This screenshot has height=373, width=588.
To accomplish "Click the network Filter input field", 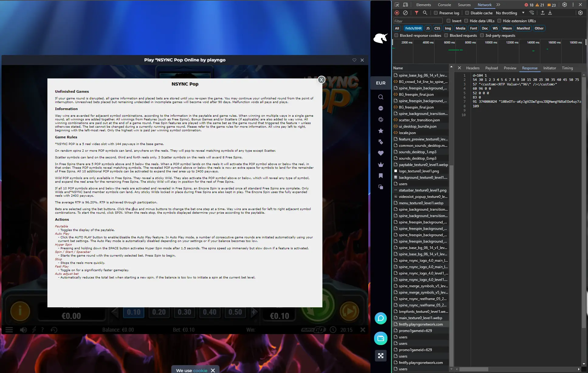I will point(418,21).
